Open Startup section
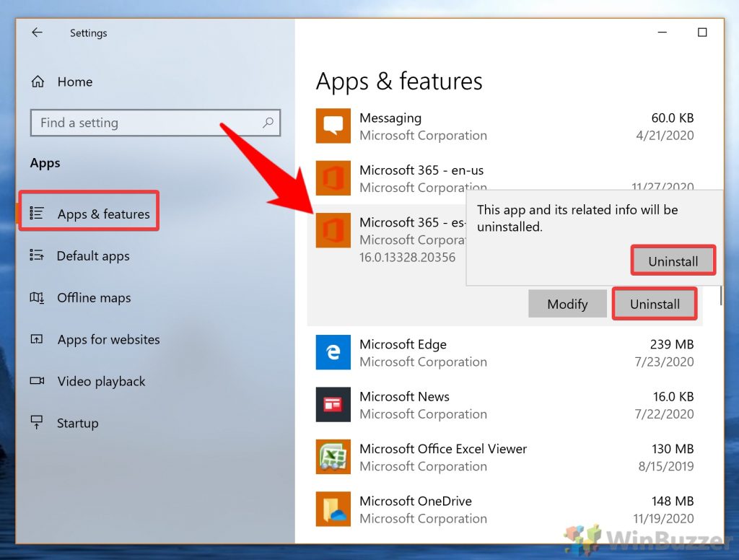739x560 pixels. (78, 424)
